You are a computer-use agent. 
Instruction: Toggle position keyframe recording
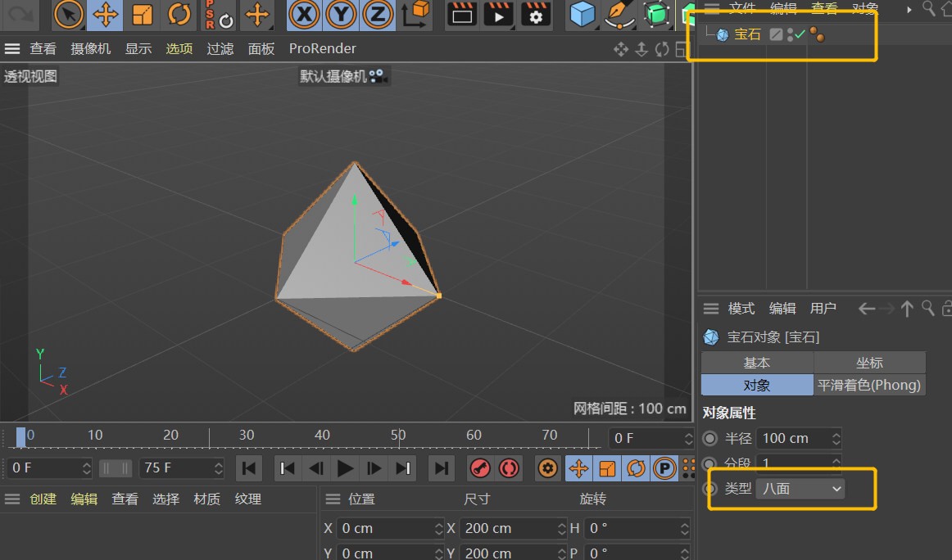[578, 468]
